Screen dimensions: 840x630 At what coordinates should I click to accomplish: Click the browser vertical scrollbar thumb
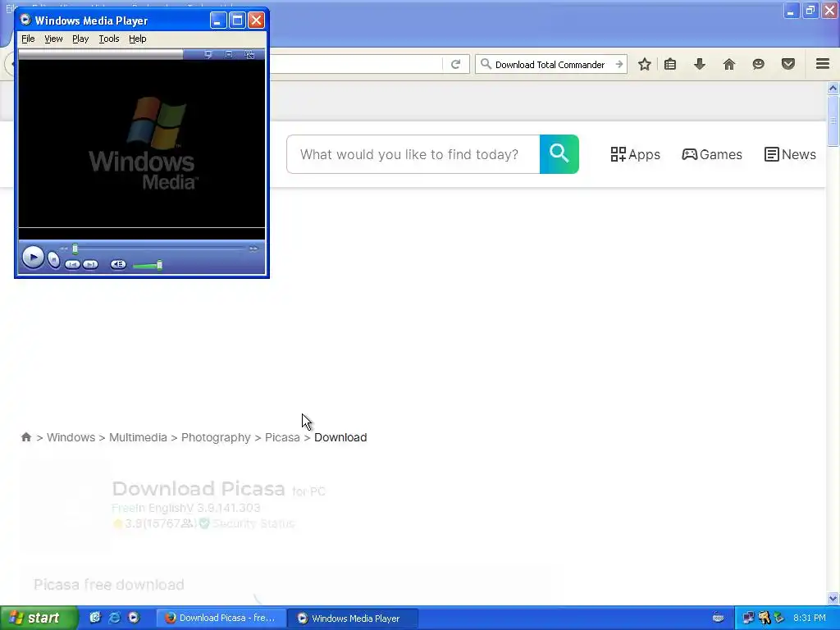click(833, 121)
